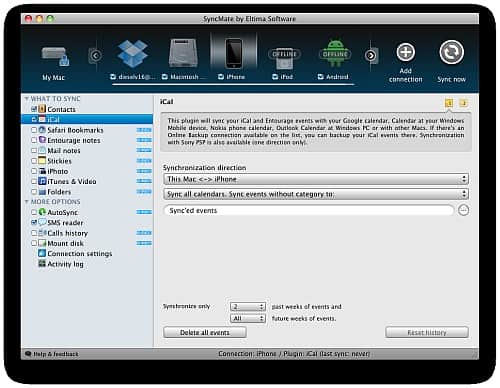
Task: Enable the AutoSync checkbox
Action: (x=34, y=212)
